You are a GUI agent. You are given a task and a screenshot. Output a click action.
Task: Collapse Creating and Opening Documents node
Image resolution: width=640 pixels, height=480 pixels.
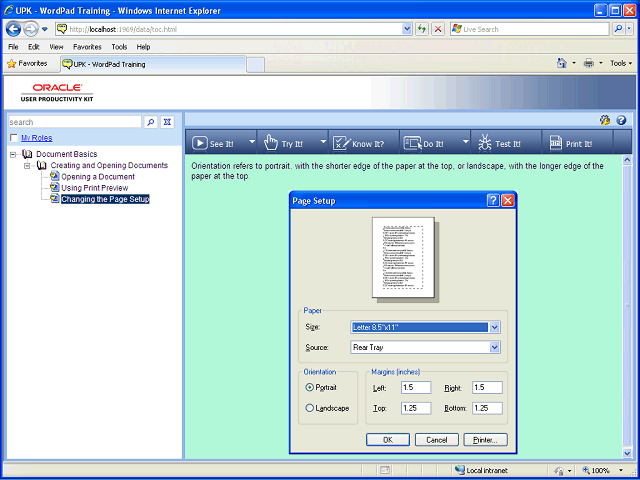(x=27, y=166)
